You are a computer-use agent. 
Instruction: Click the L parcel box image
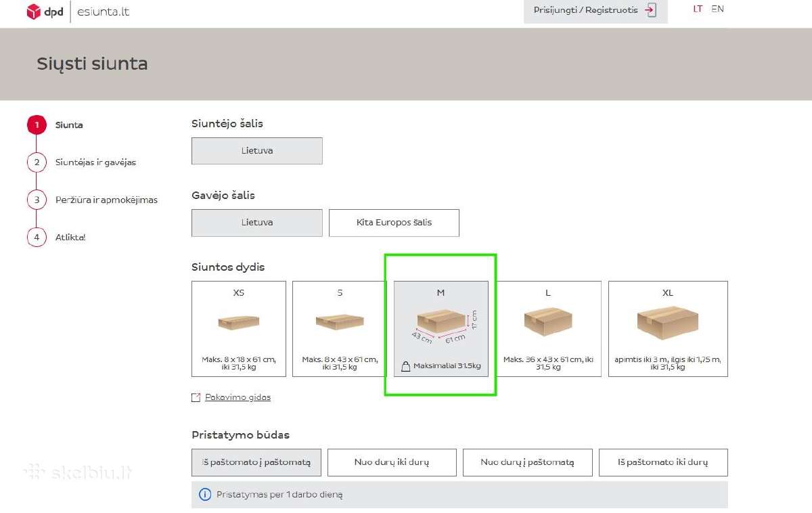click(x=548, y=322)
